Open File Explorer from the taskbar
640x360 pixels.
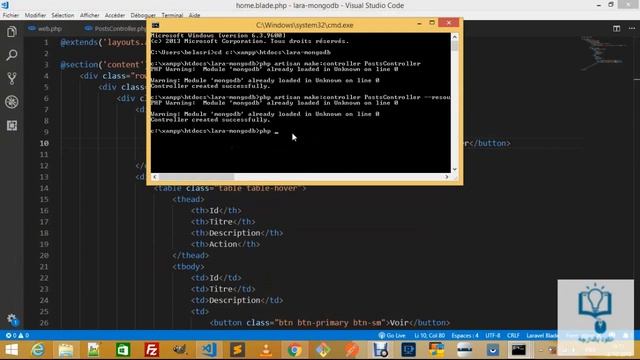(65, 350)
